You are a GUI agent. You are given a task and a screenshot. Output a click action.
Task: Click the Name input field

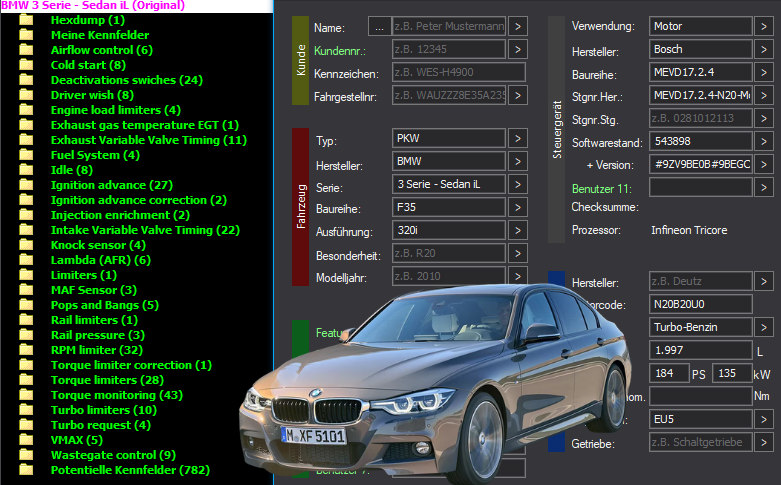[449, 26]
